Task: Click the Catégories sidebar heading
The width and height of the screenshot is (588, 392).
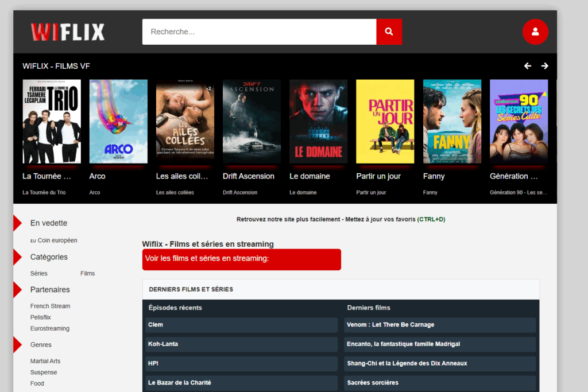Action: click(x=49, y=257)
